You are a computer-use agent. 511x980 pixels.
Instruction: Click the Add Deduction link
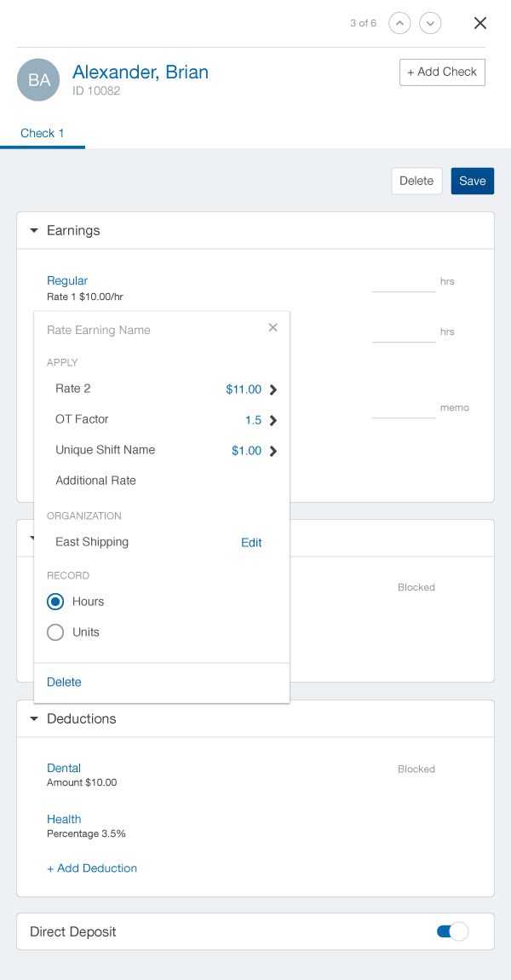pyautogui.click(x=92, y=868)
